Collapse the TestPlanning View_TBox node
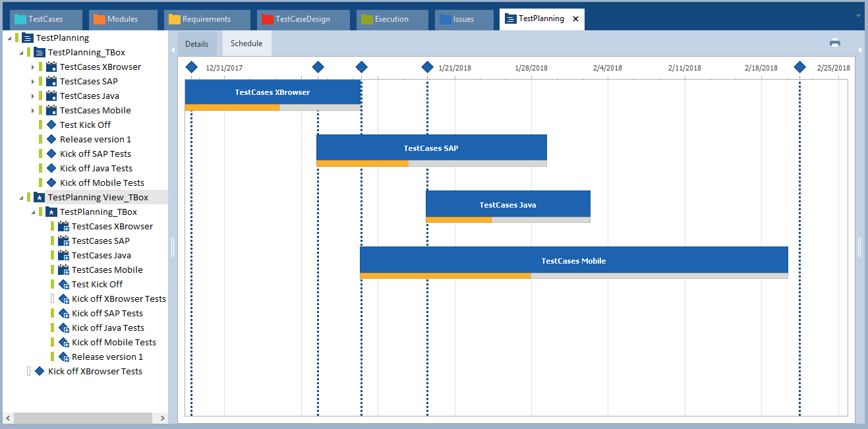The width and height of the screenshot is (868, 429). pos(20,198)
